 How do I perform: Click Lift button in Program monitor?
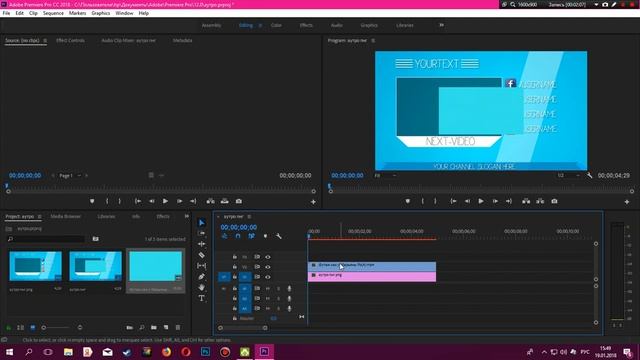(x=526, y=201)
